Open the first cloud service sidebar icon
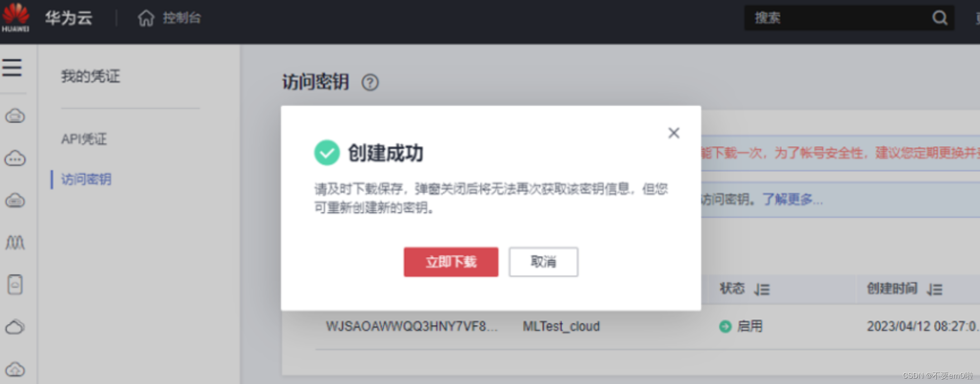The image size is (980, 384). pyautogui.click(x=15, y=116)
